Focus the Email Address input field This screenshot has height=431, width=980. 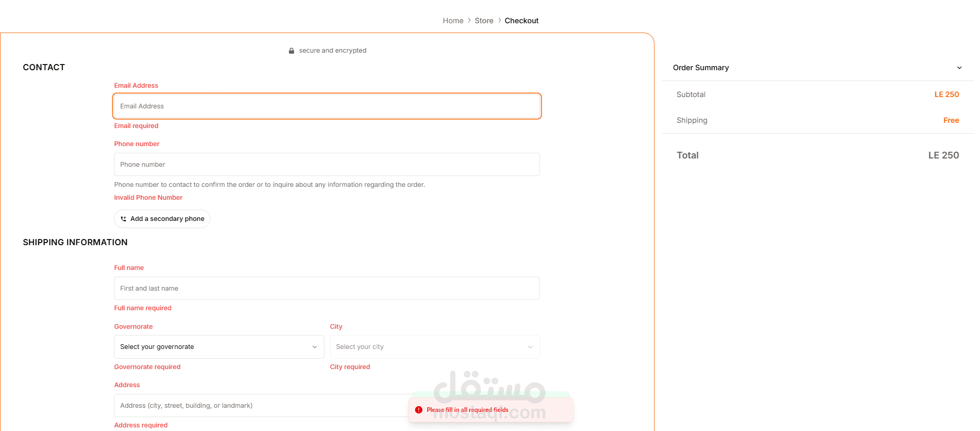[x=327, y=106]
